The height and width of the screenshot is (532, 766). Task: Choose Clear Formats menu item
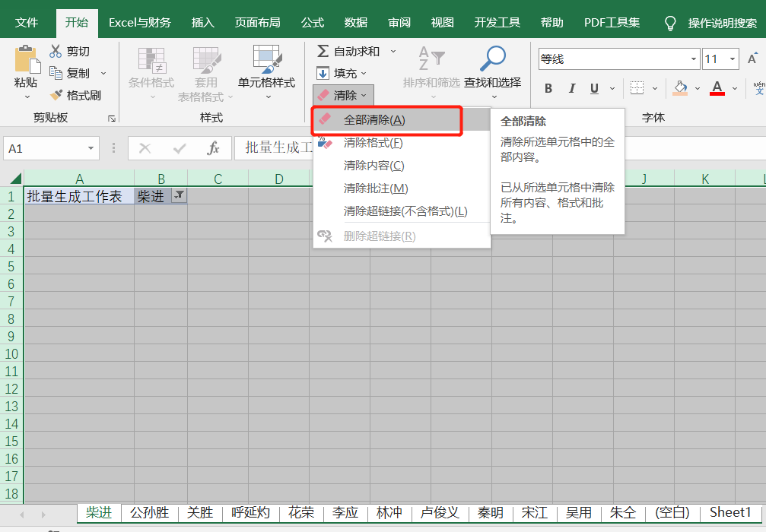click(402, 143)
